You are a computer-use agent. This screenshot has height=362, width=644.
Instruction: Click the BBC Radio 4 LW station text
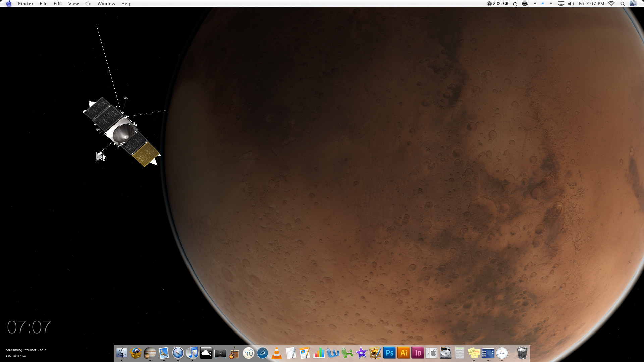pos(16,356)
